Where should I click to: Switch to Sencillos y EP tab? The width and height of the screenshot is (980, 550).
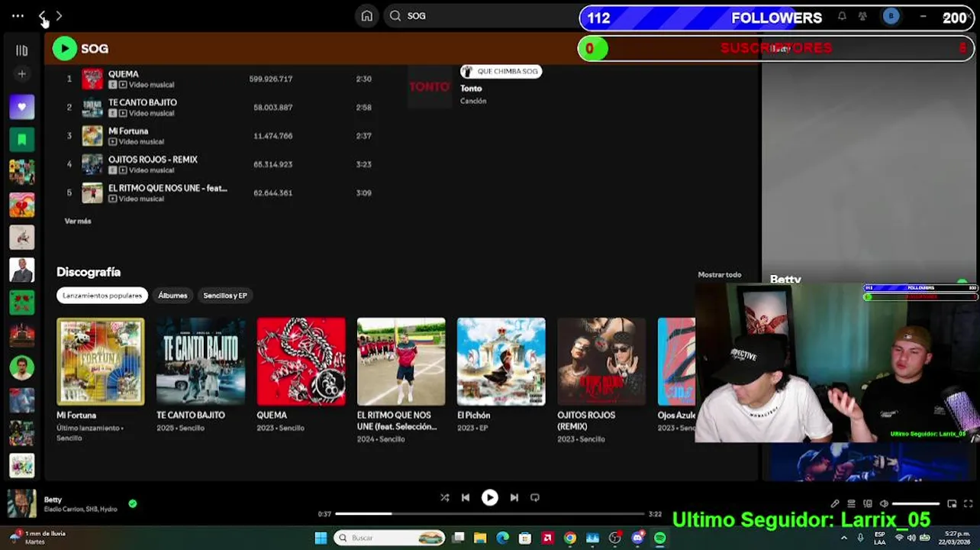[x=225, y=296]
